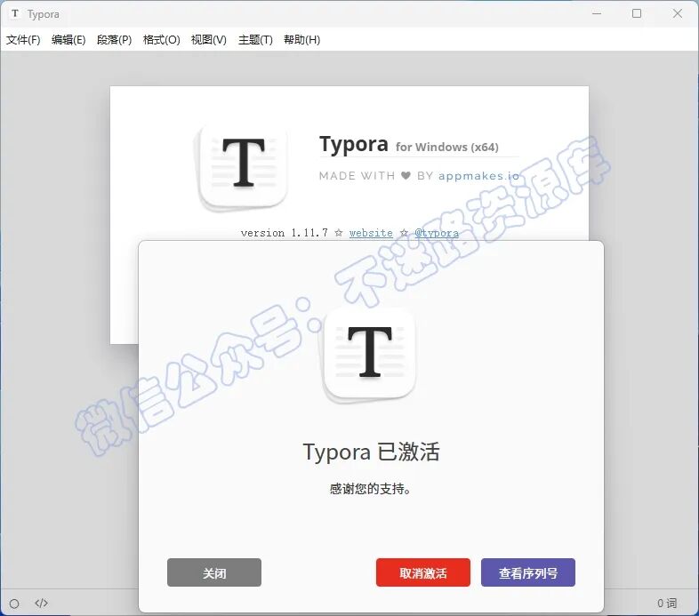The height and width of the screenshot is (616, 699).
Task: Open the 段落(P) menu
Action: [114, 40]
